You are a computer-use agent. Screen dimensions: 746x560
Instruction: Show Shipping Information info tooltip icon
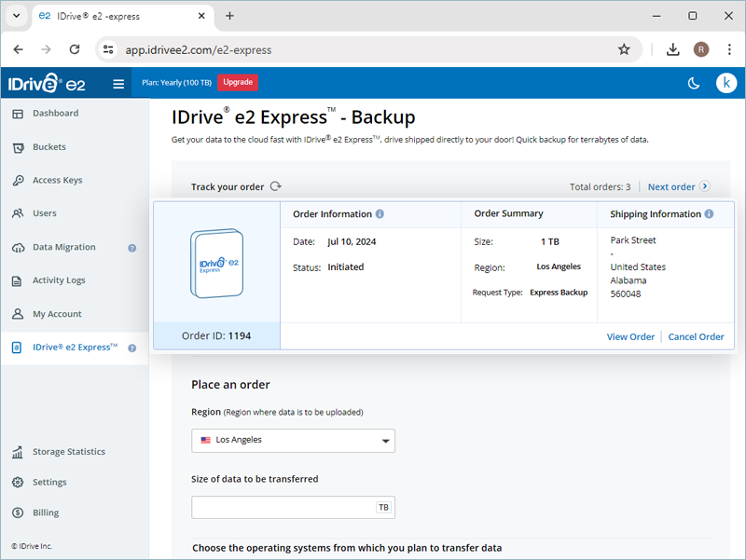[709, 214]
